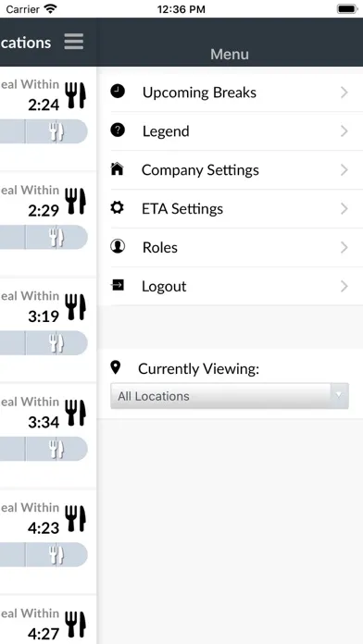Click the house icon for Company Settings
Image resolution: width=363 pixels, height=644 pixels.
pyautogui.click(x=118, y=168)
